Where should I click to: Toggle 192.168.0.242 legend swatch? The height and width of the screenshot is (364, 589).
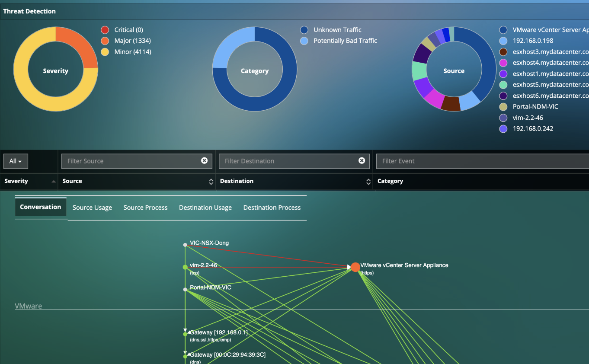(x=503, y=129)
